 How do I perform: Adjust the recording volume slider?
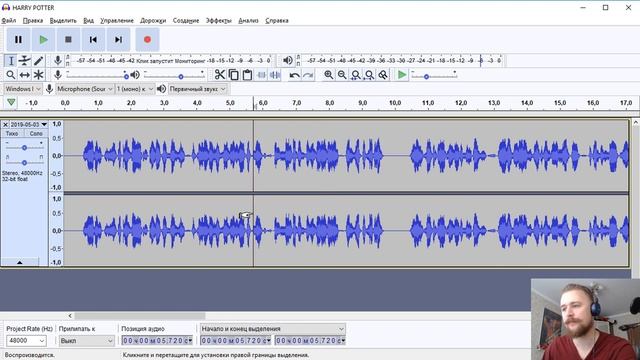tap(97, 75)
